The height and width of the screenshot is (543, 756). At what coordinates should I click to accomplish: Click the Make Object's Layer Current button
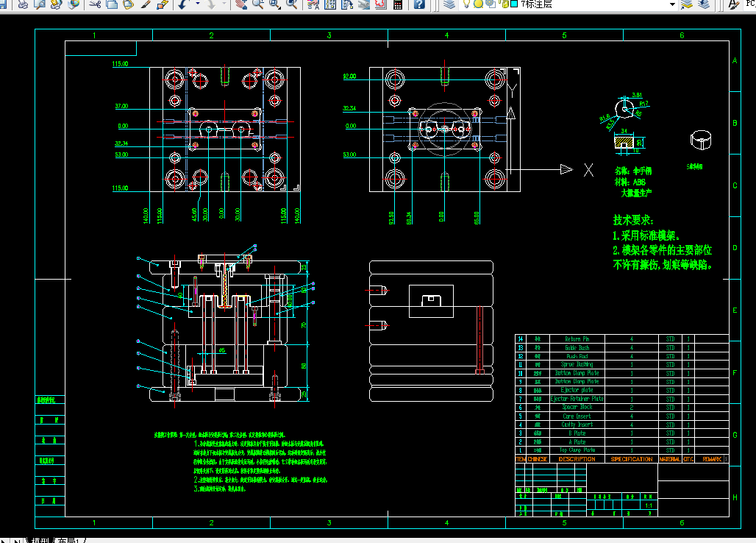pos(687,4)
